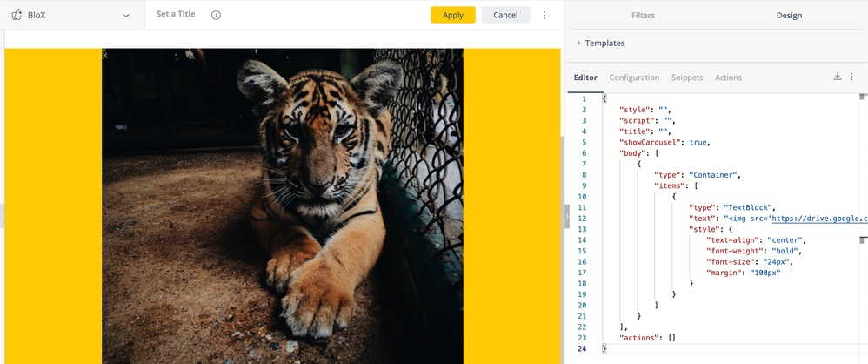Image resolution: width=868 pixels, height=364 pixels.
Task: Open the editor's three-dot options menu
Action: click(852, 77)
